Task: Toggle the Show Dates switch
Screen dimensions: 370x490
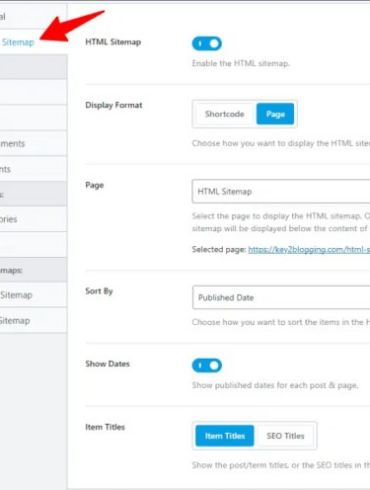Action: [207, 366]
